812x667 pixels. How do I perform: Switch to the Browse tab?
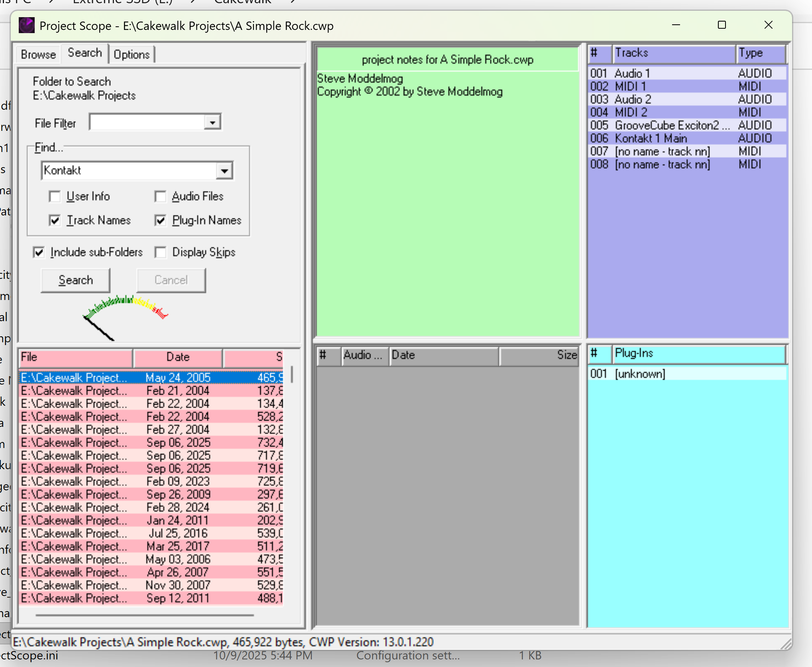(38, 54)
